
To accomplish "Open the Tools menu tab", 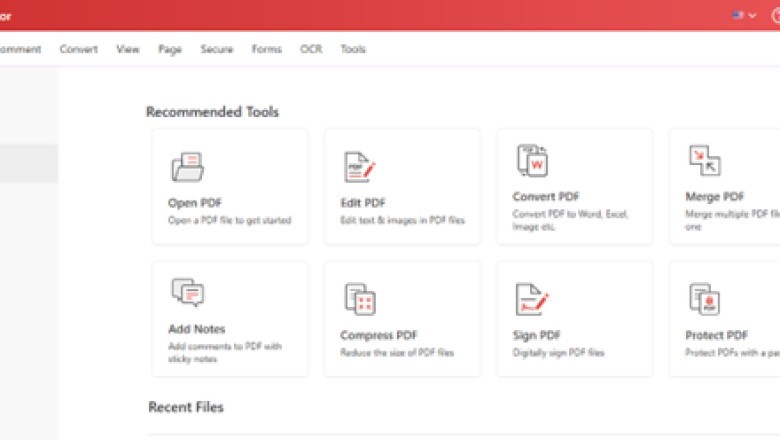I will point(353,49).
